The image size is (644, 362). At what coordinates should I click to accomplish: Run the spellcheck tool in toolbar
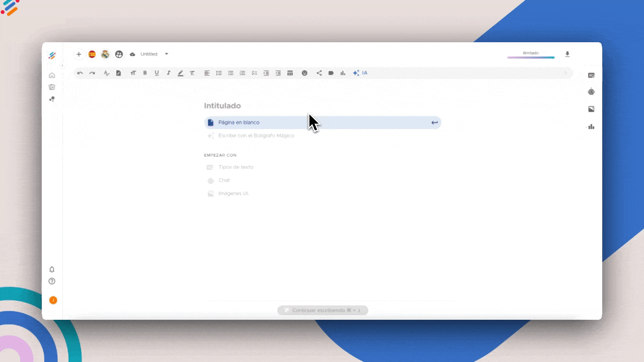[106, 73]
